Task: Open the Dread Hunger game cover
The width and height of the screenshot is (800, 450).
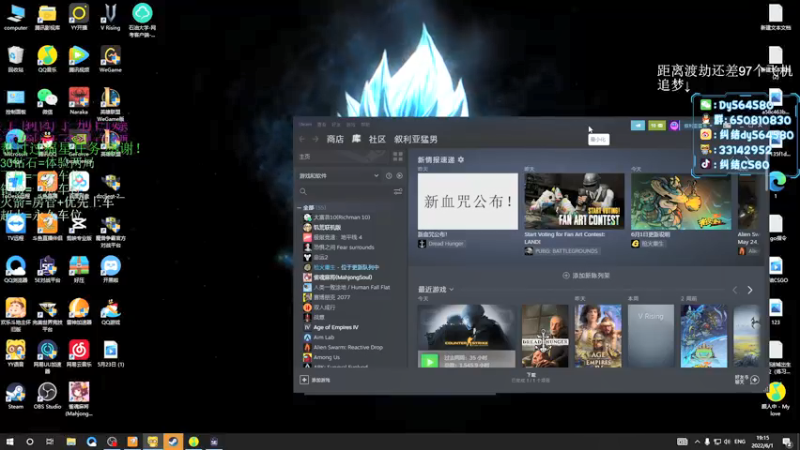Action: coord(545,336)
